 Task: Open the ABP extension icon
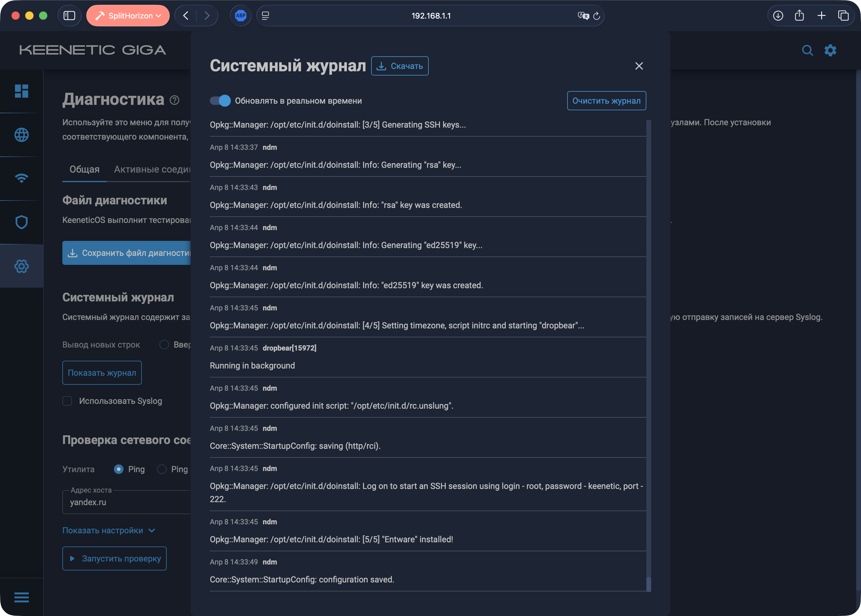[240, 16]
